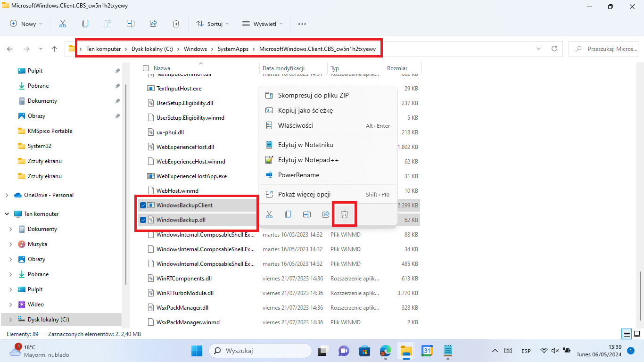Screen dimensions: 644x362
Task: Expand the address bar history dropdown
Action: (539, 49)
